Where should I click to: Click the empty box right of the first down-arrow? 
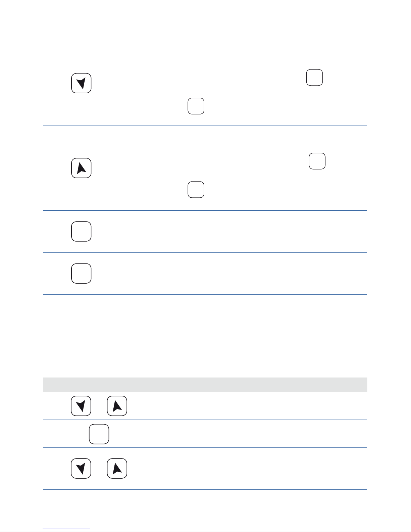(314, 77)
